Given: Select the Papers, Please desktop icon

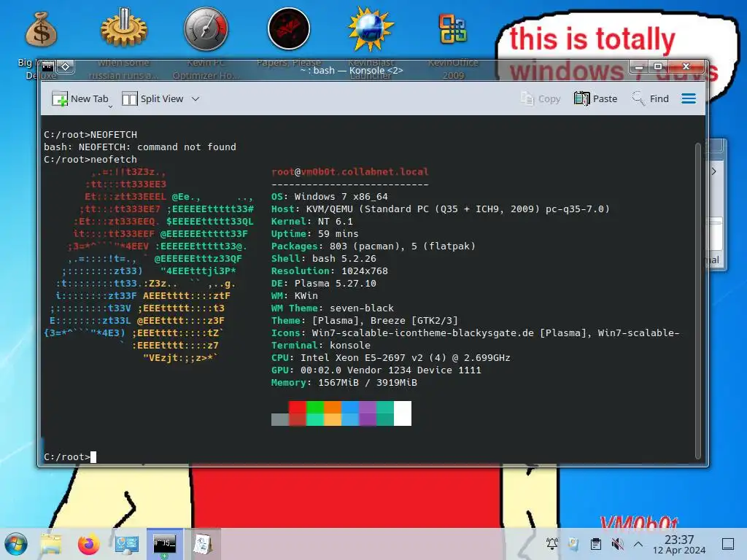Looking at the screenshot, I should pyautogui.click(x=289, y=28).
